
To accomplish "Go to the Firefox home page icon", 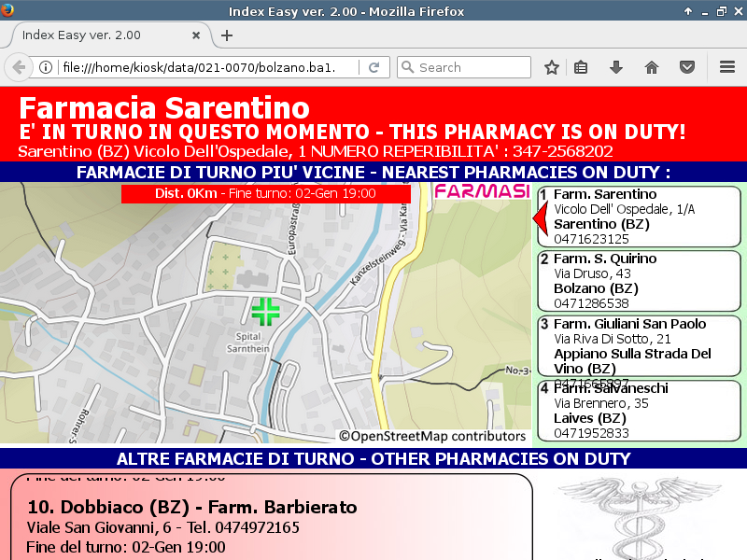I will (652, 67).
